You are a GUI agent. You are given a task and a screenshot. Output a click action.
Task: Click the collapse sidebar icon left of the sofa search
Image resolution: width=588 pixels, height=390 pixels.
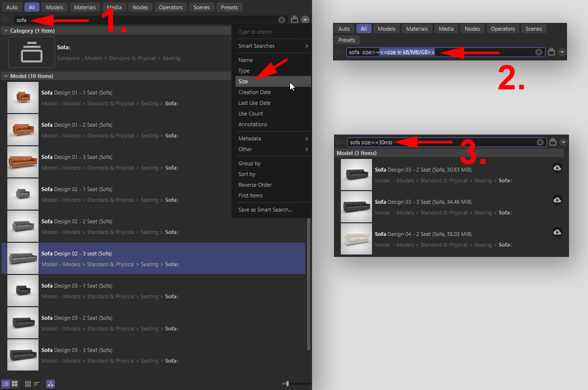pyautogui.click(x=6, y=20)
